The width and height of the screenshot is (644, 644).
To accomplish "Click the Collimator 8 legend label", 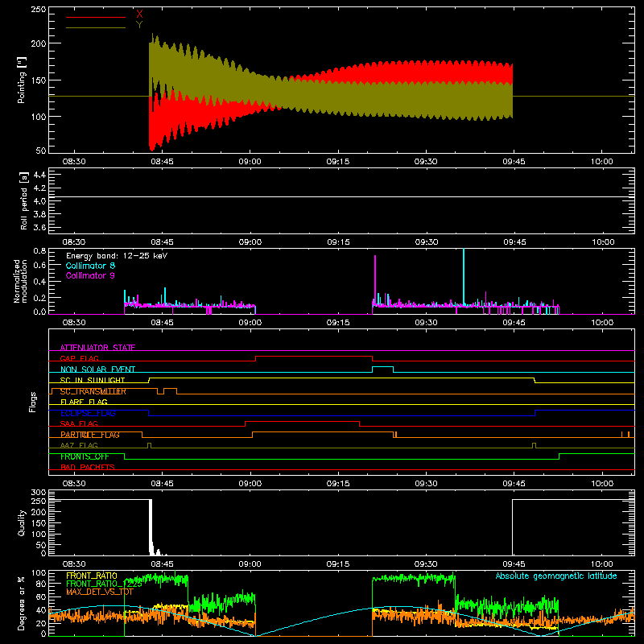I will 90,266.
